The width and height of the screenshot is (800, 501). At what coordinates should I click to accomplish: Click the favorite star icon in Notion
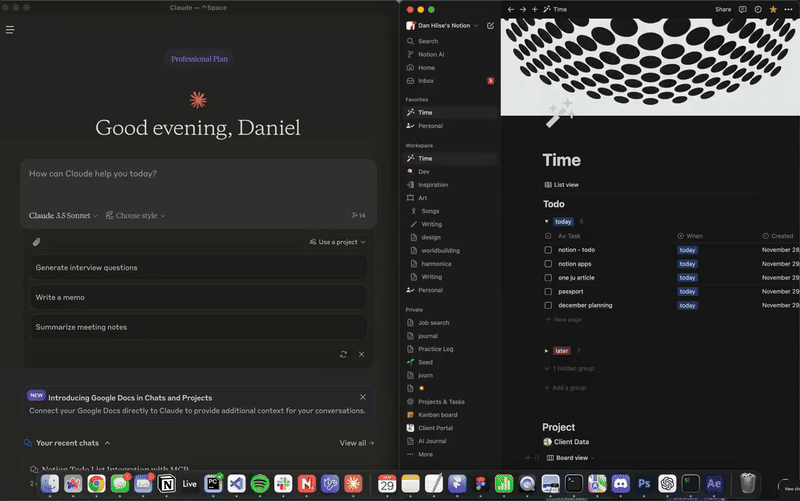click(x=773, y=9)
